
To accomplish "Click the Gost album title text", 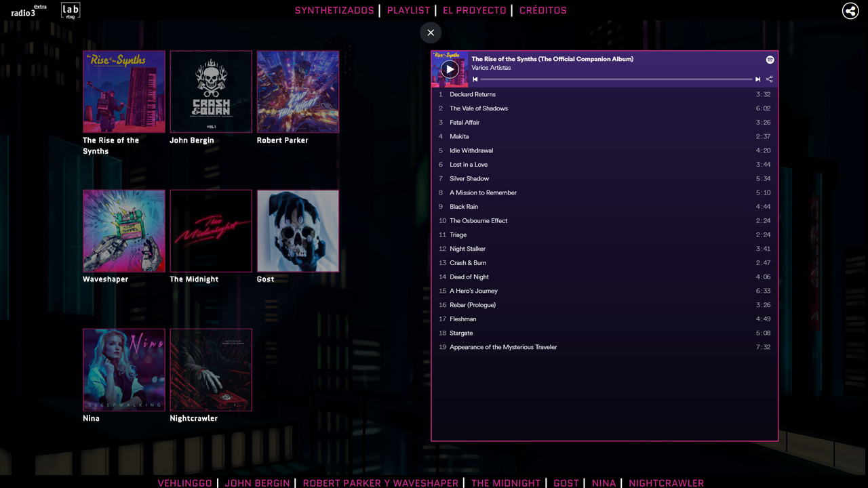I will click(x=265, y=279).
